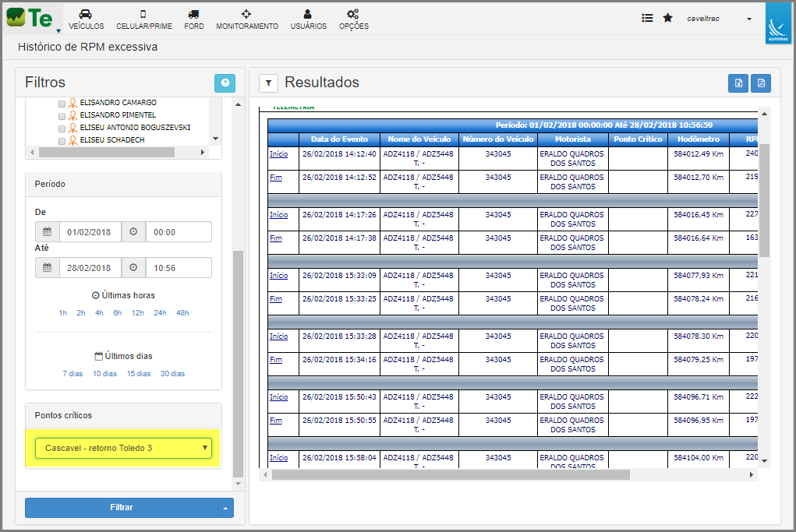
Task: Click the ELISANDRO PIMENTEL driver icon
Action: [x=73, y=115]
